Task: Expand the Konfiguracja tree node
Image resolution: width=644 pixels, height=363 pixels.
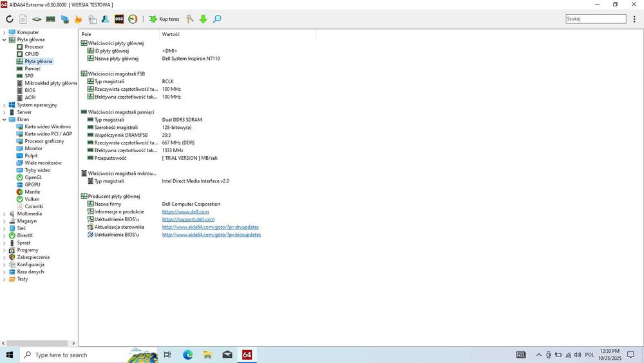Action: click(4, 265)
